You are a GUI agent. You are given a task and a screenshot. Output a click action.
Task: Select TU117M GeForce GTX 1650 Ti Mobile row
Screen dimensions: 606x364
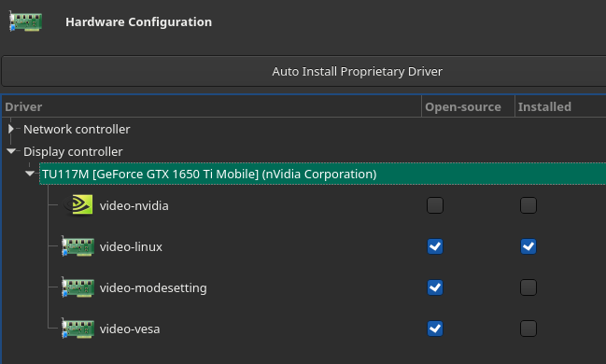pyautogui.click(x=323, y=174)
